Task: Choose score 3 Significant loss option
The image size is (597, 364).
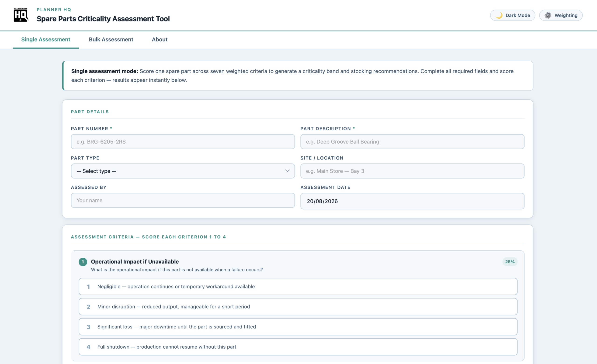Action: [x=298, y=327]
